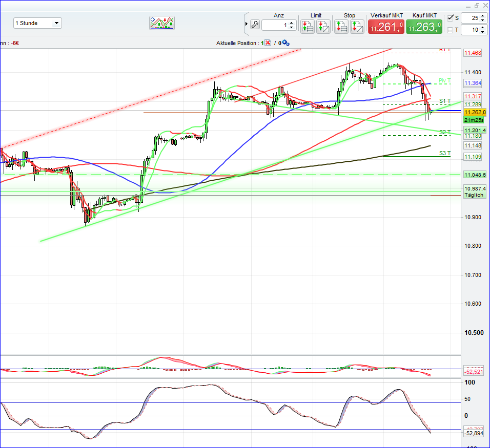Enable the T checkbox below the S checkbox
The image size is (490, 448).
click(x=450, y=29)
